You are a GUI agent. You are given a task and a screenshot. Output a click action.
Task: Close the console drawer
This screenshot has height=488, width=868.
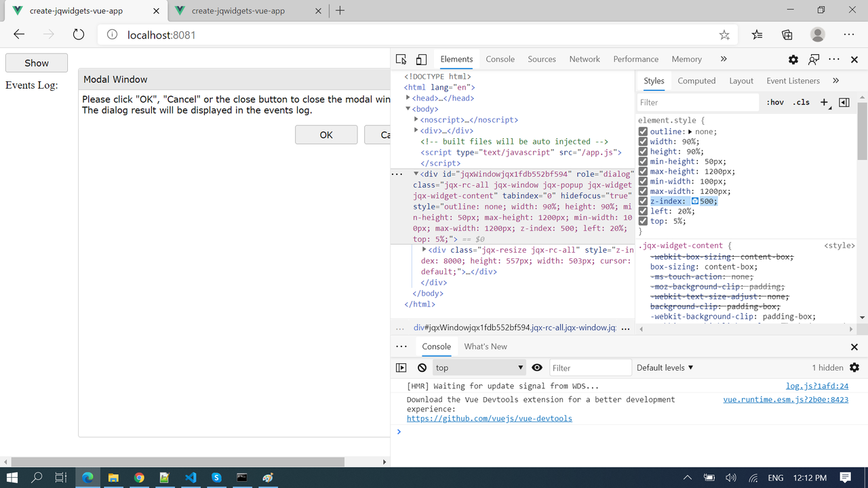[x=854, y=347]
